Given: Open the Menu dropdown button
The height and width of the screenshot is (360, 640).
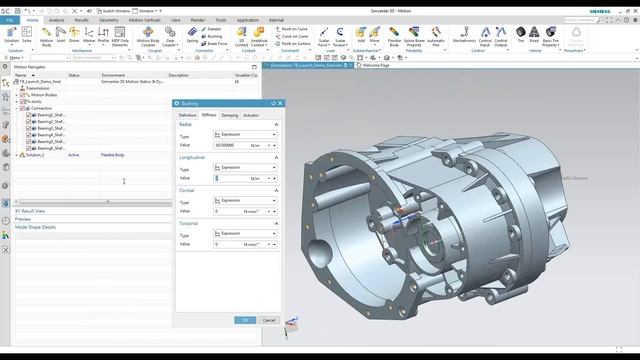Looking at the screenshot, I should 15,58.
